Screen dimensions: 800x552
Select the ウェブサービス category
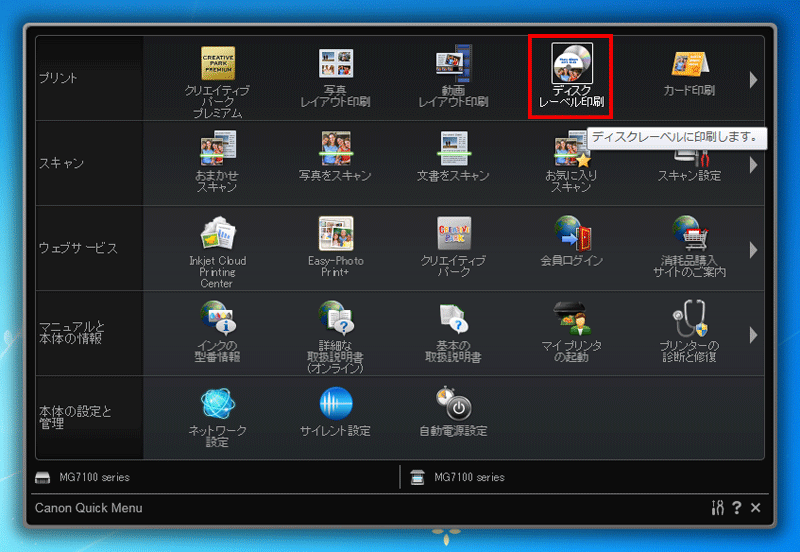[x=89, y=248]
